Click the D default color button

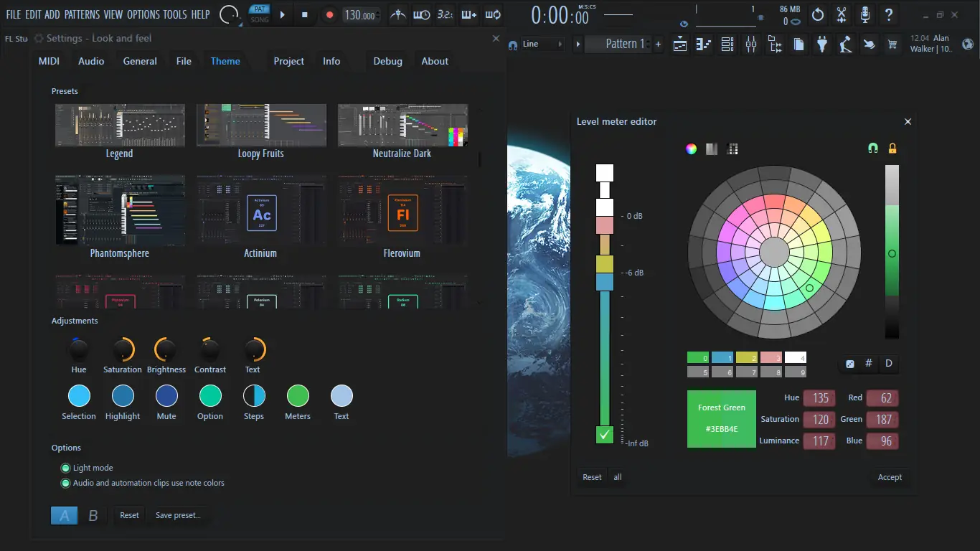coord(889,364)
